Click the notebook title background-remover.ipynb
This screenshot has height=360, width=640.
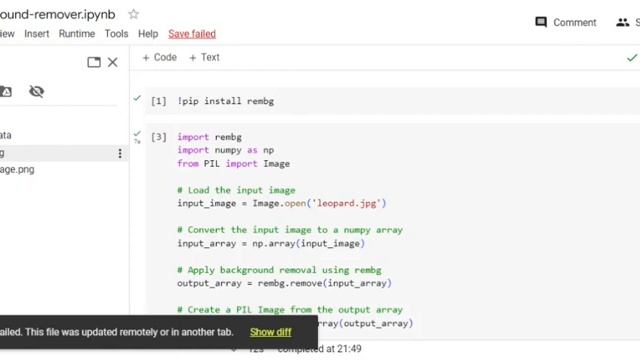[58, 15]
